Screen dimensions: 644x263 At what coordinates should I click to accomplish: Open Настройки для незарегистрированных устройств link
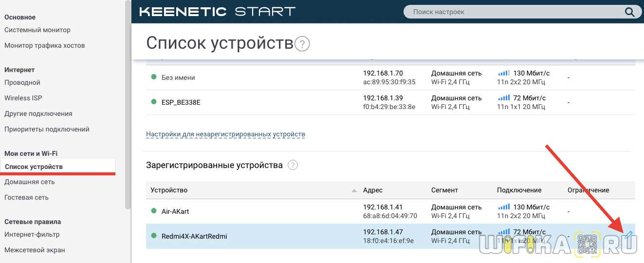click(x=225, y=134)
